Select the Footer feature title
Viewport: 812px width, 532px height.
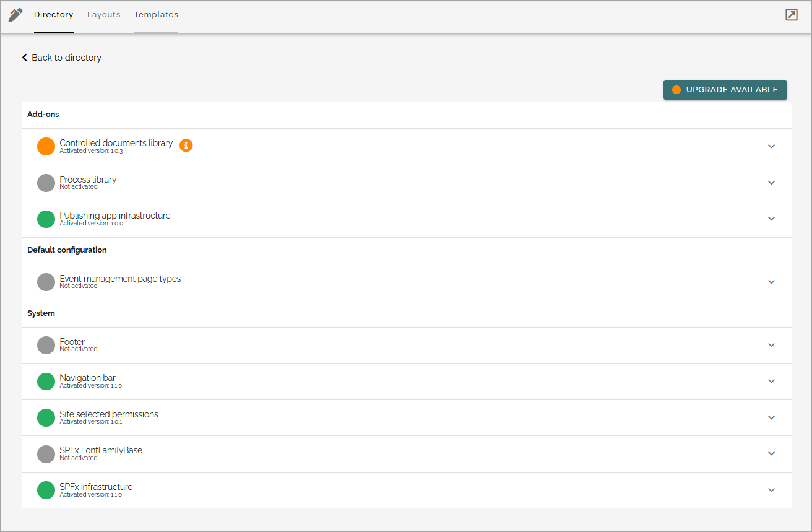click(x=72, y=342)
